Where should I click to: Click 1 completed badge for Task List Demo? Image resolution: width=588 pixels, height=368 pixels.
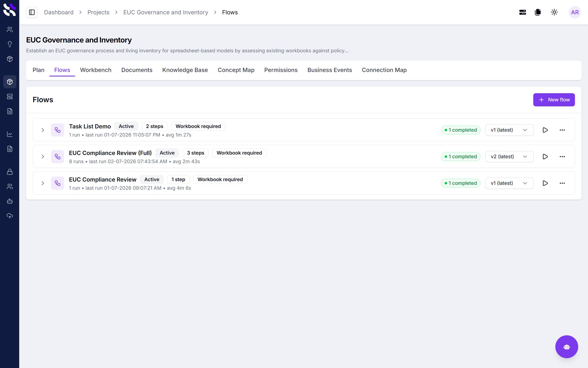(461, 130)
